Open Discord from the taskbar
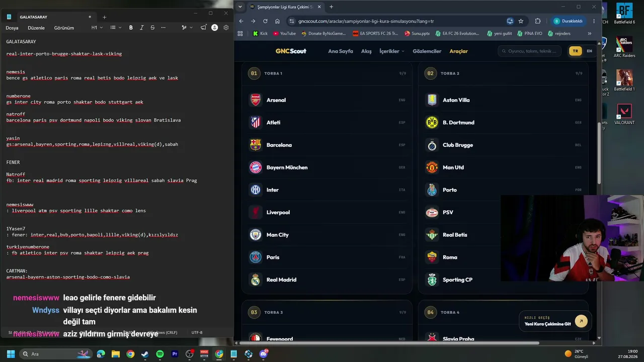 (264, 354)
